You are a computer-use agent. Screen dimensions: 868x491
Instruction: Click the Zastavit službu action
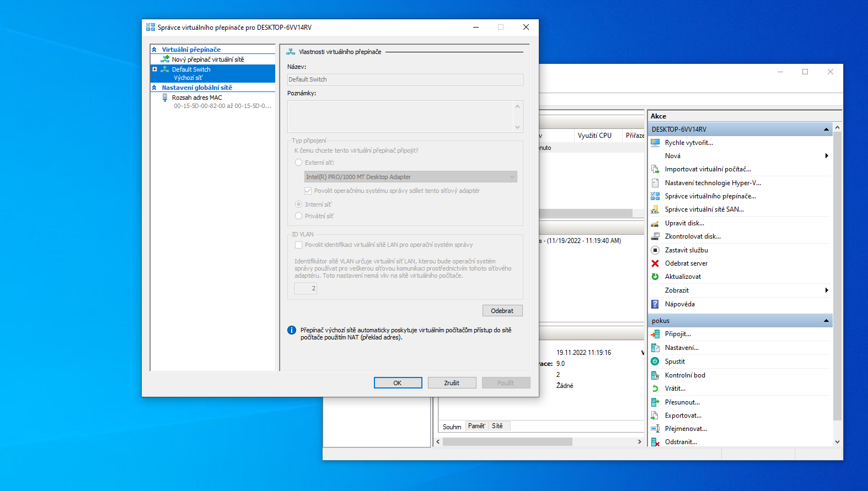click(x=686, y=250)
